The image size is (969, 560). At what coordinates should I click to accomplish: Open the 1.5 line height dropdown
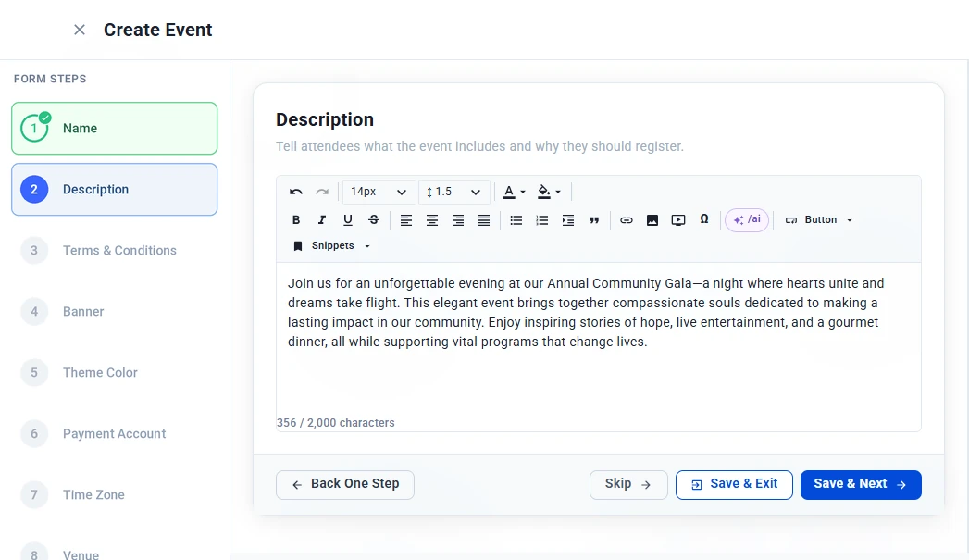pos(454,192)
